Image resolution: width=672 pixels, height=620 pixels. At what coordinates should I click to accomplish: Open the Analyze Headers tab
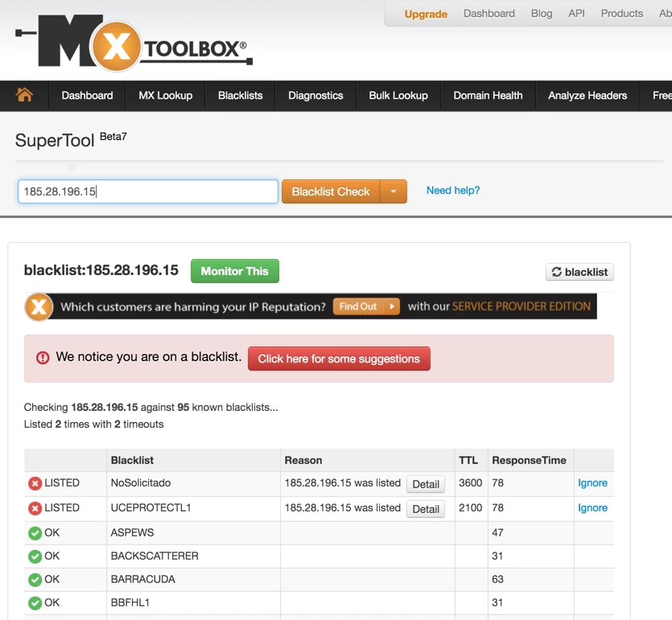pos(587,96)
